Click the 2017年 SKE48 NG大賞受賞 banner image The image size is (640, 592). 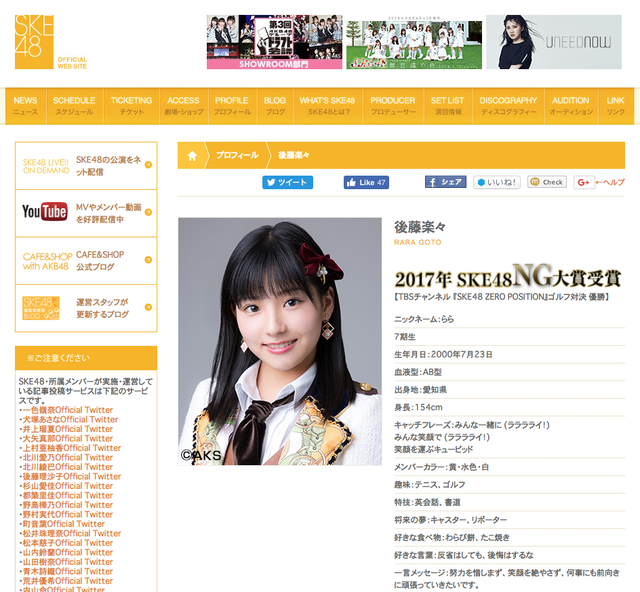pos(508,278)
